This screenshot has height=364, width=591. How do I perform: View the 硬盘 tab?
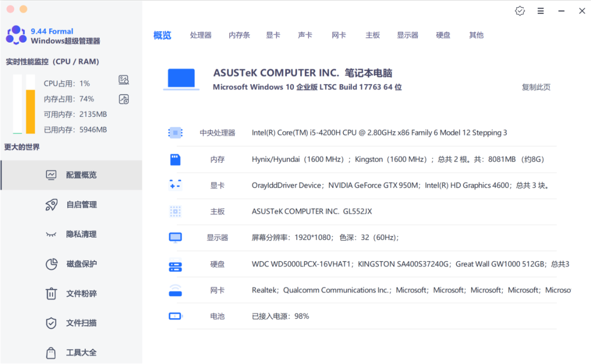coord(443,35)
